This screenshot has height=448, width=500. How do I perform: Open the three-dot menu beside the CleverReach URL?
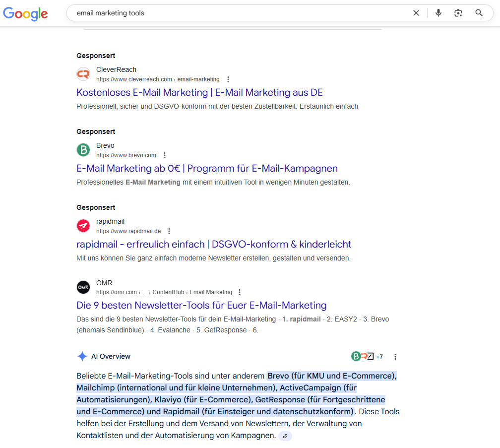(x=228, y=79)
